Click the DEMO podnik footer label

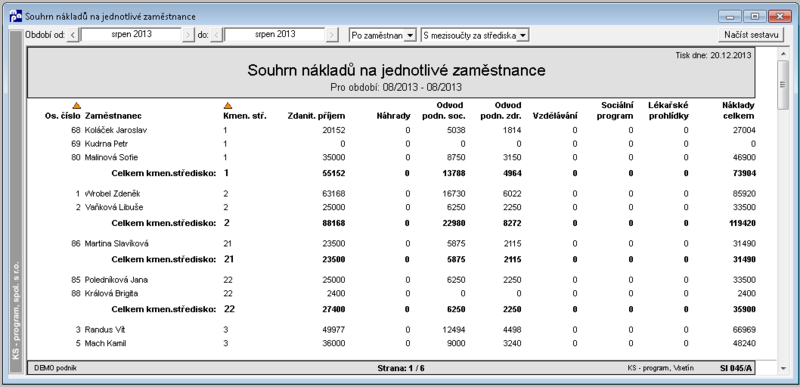(56, 368)
